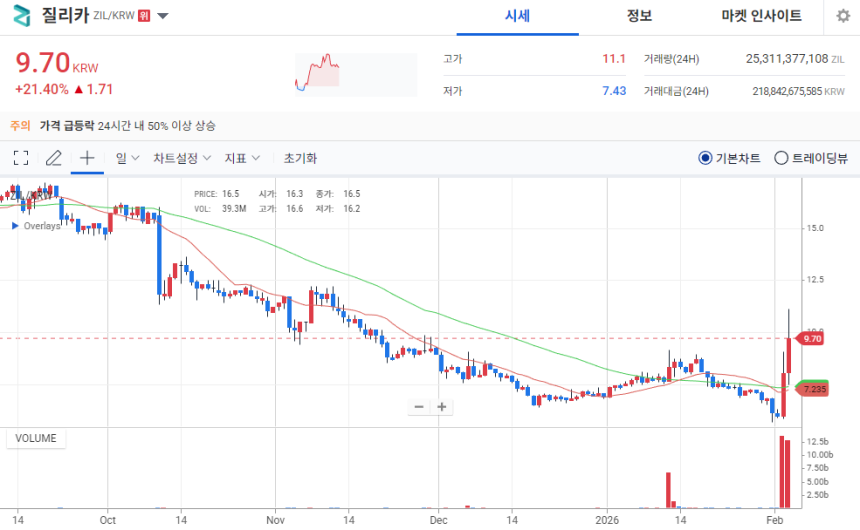Screen dimensions: 860x530
Task: Select the crosshair cursor tool
Action: point(87,158)
